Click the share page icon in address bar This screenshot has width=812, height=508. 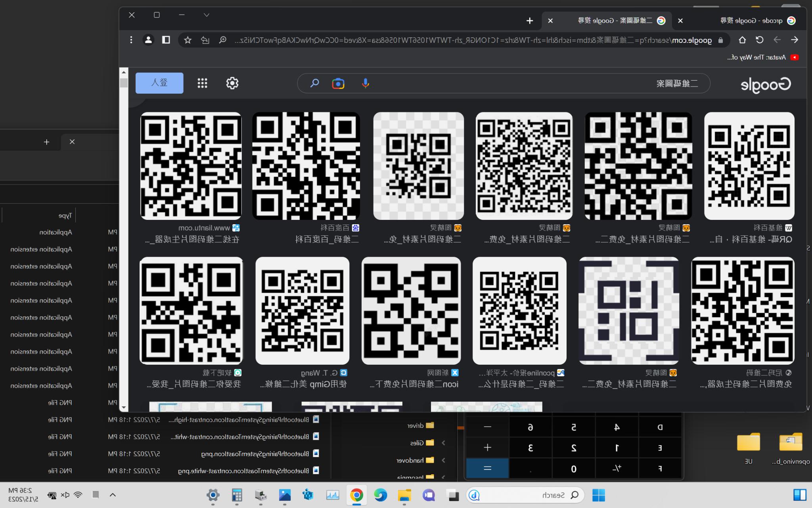(x=205, y=40)
